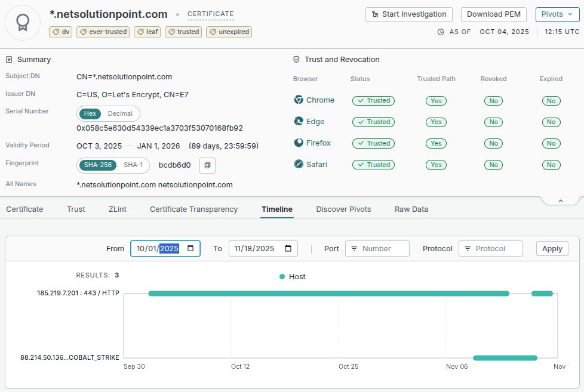584x392 pixels.
Task: Click the certificate ribbon badge icon
Action: click(x=23, y=22)
